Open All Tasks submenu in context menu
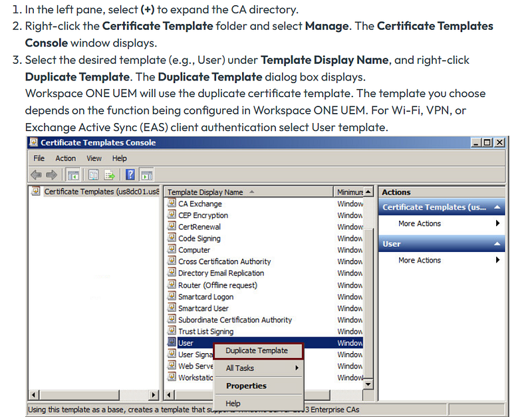The width and height of the screenshot is (532, 417). point(258,368)
